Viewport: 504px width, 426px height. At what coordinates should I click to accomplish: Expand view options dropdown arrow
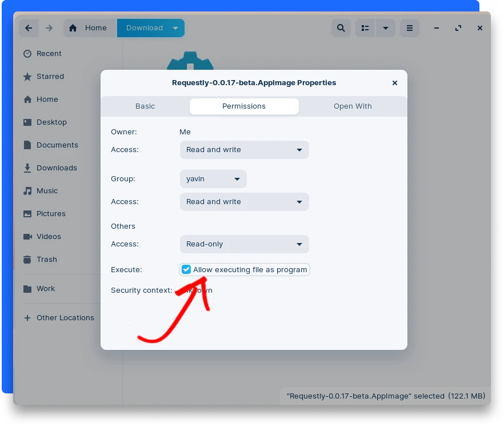pyautogui.click(x=385, y=28)
